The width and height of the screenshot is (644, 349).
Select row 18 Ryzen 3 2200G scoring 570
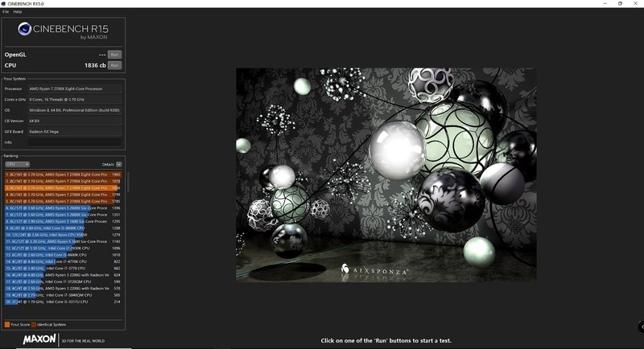coord(63,289)
